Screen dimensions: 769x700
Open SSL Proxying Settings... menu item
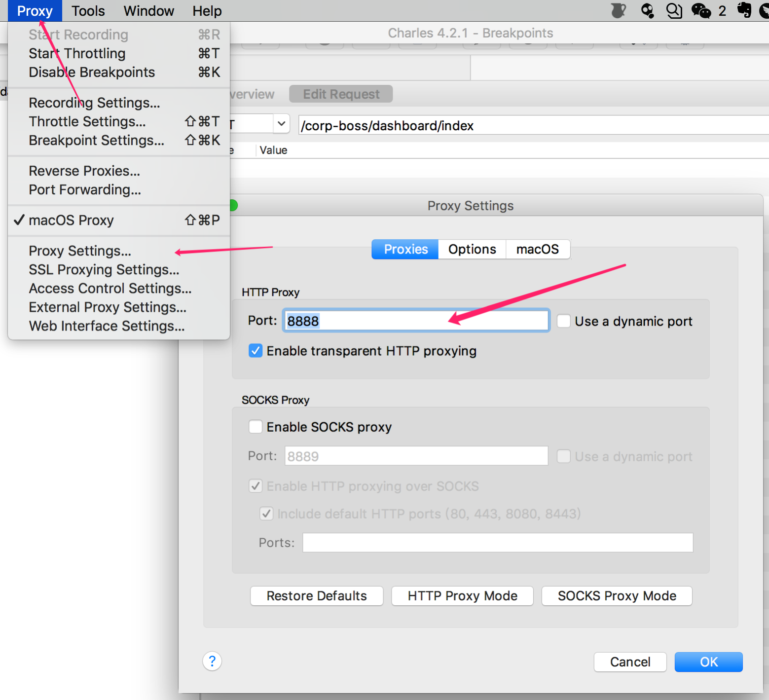[119, 269]
